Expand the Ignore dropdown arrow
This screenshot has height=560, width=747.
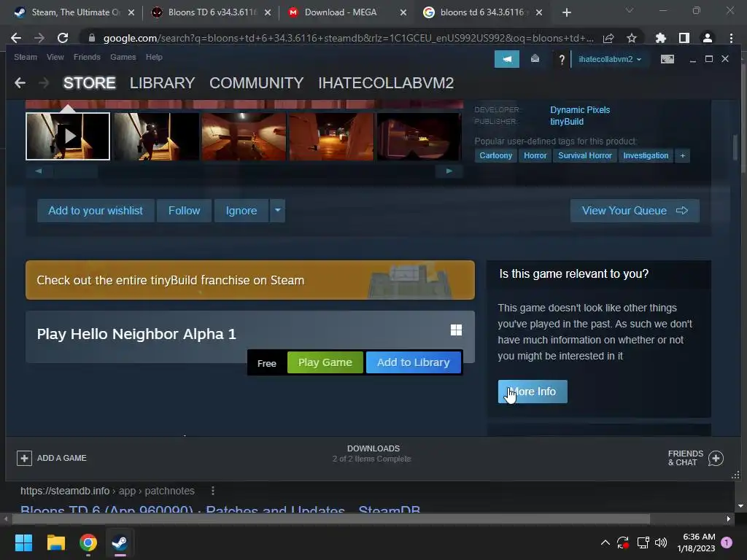tap(278, 211)
